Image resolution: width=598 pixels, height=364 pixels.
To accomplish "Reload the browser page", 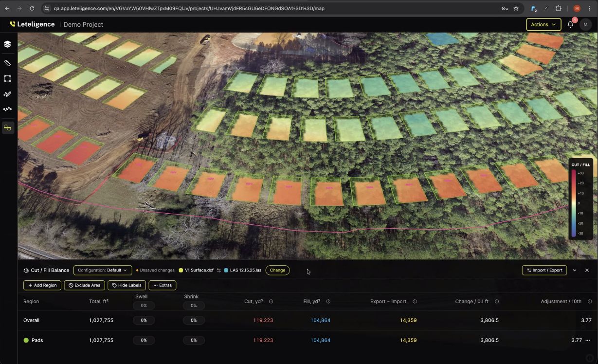I will 32,8.
